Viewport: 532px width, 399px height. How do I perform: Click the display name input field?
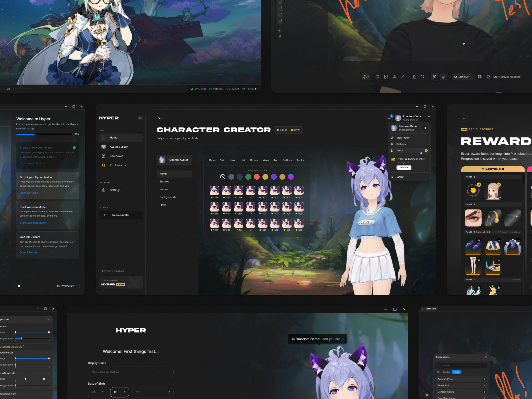click(131, 372)
